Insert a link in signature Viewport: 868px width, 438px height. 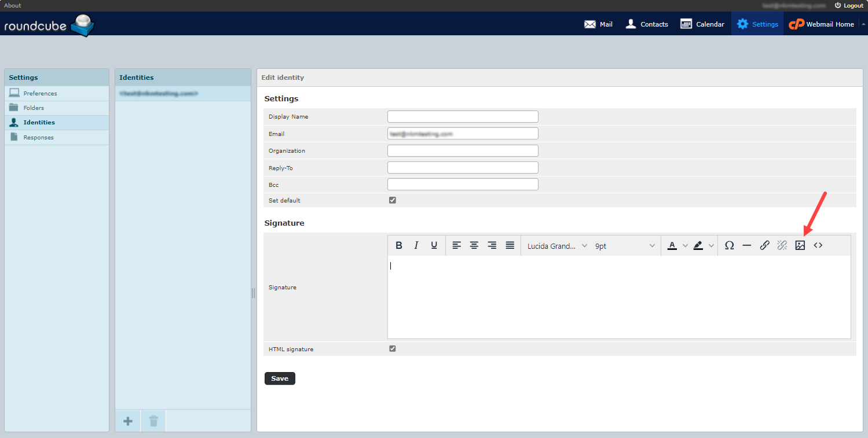pyautogui.click(x=764, y=245)
